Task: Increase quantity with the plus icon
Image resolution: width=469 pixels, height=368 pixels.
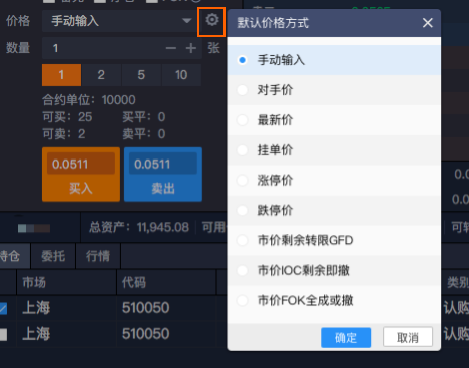Action: click(x=191, y=48)
